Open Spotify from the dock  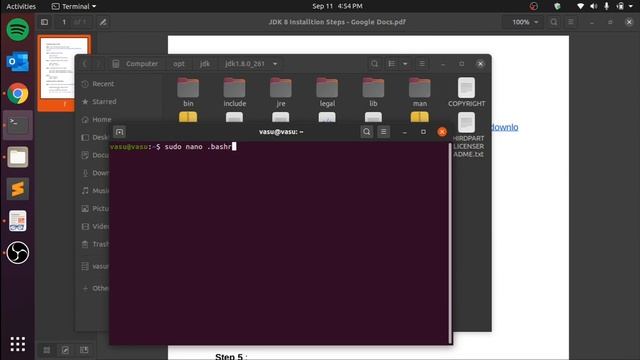[18, 29]
